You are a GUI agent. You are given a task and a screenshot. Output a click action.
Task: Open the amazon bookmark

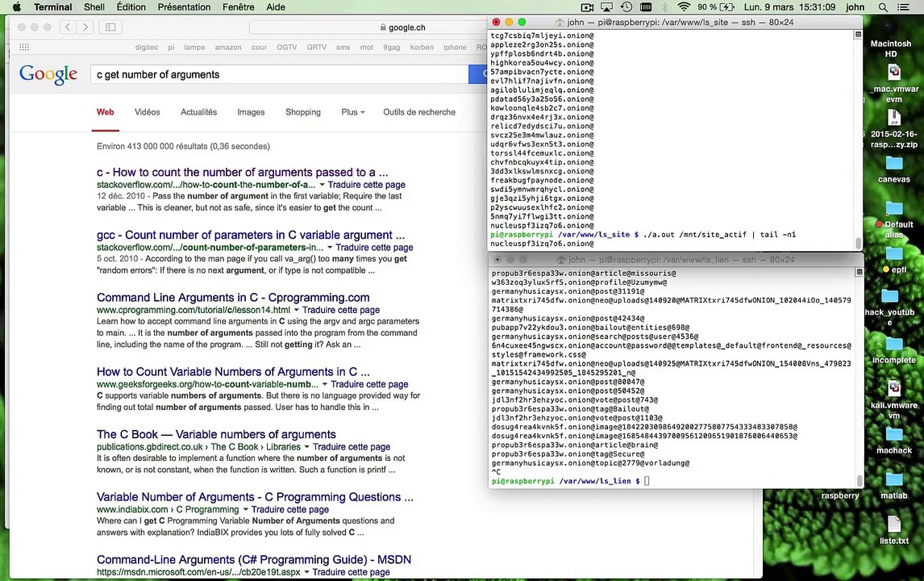[228, 47]
